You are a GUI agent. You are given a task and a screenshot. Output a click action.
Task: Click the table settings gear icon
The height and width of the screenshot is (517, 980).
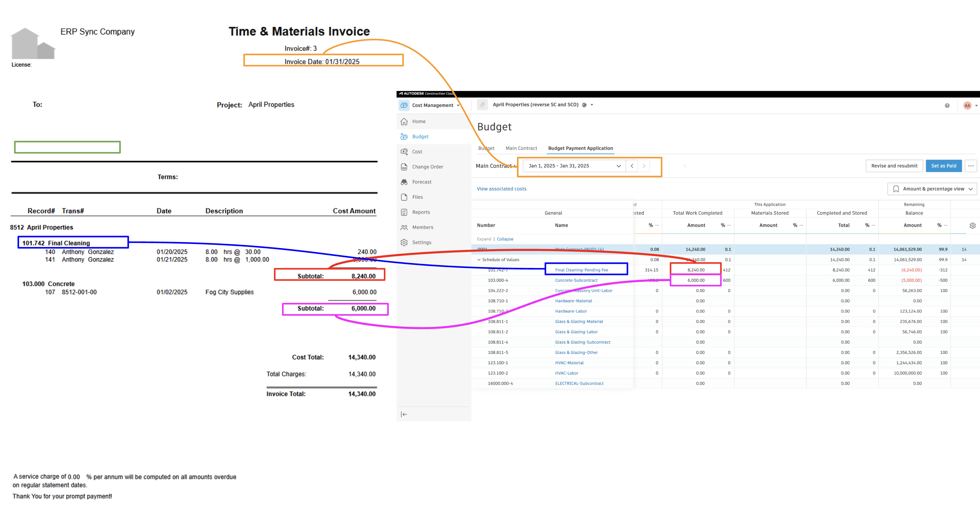point(972,225)
